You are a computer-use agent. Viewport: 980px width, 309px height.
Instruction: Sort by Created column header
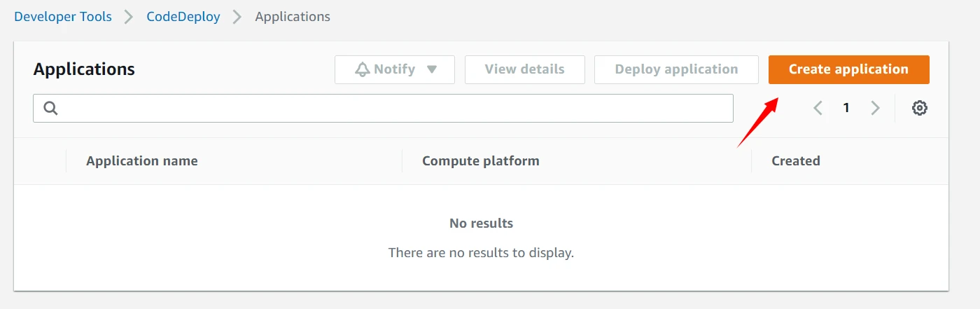pyautogui.click(x=796, y=161)
